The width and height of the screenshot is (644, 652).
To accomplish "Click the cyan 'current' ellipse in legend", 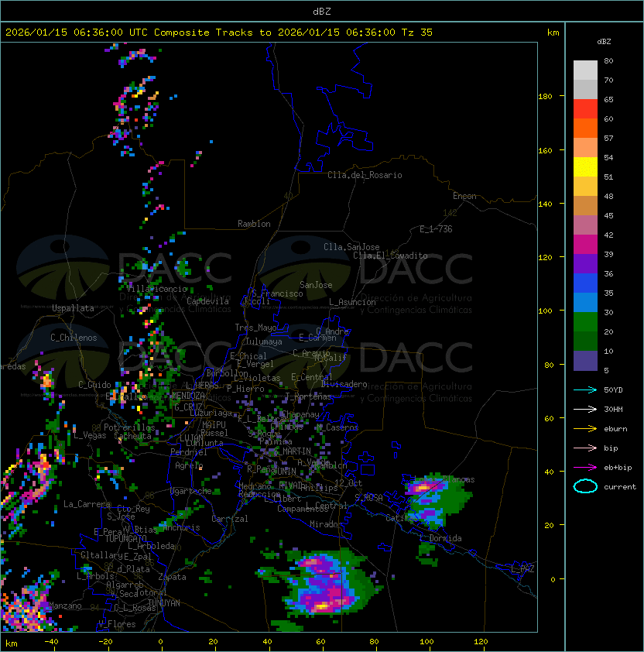I will 585,486.
